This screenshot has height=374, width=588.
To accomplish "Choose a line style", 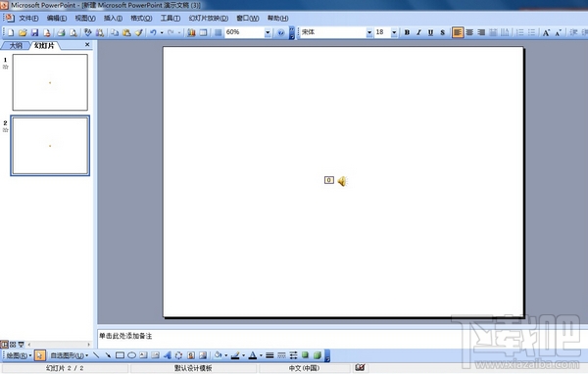I will [269, 354].
